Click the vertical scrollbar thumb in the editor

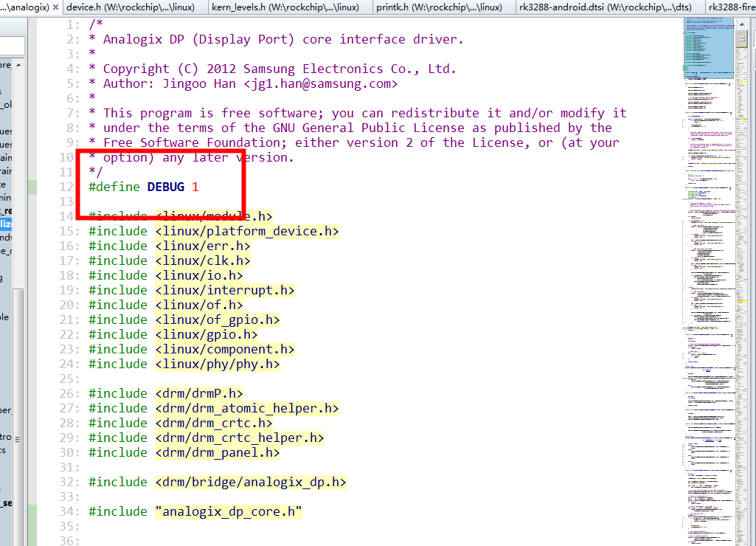[x=742, y=40]
